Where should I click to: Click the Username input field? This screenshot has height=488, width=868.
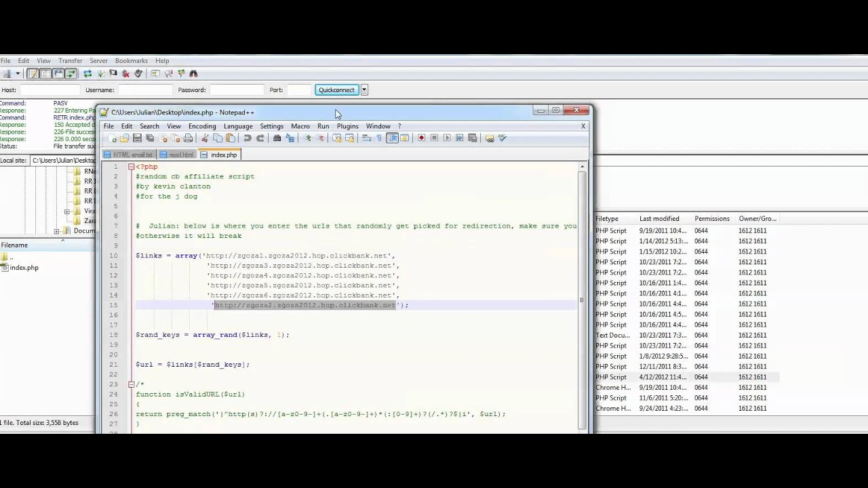145,89
